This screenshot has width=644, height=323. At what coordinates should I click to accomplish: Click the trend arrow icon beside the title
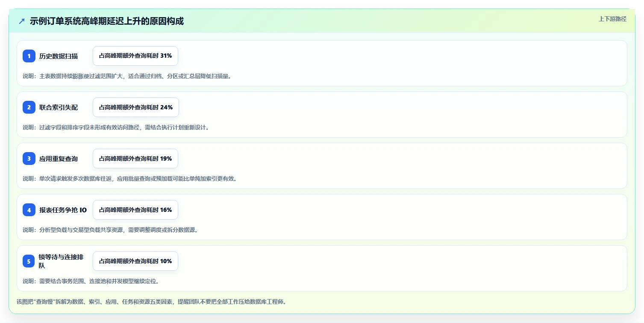click(22, 21)
